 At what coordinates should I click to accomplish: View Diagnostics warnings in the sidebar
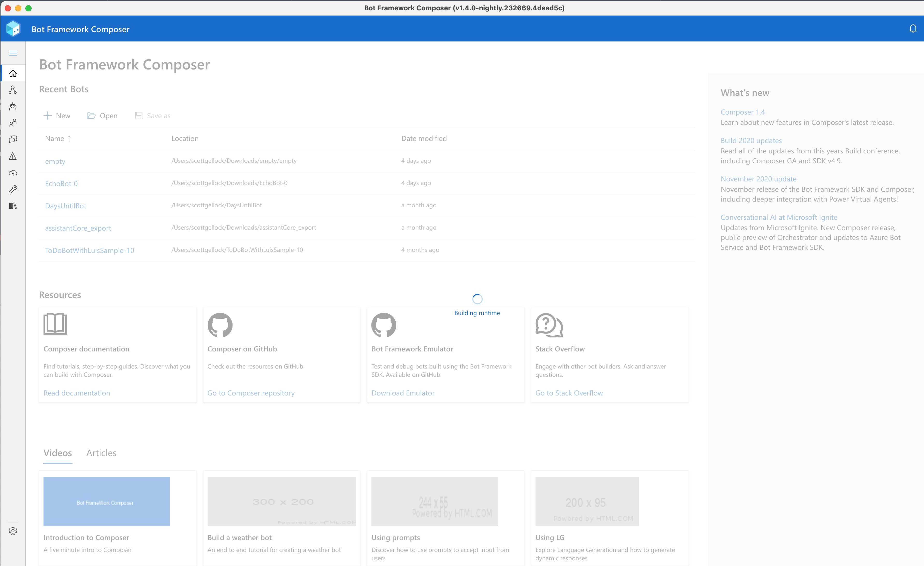coord(13,156)
